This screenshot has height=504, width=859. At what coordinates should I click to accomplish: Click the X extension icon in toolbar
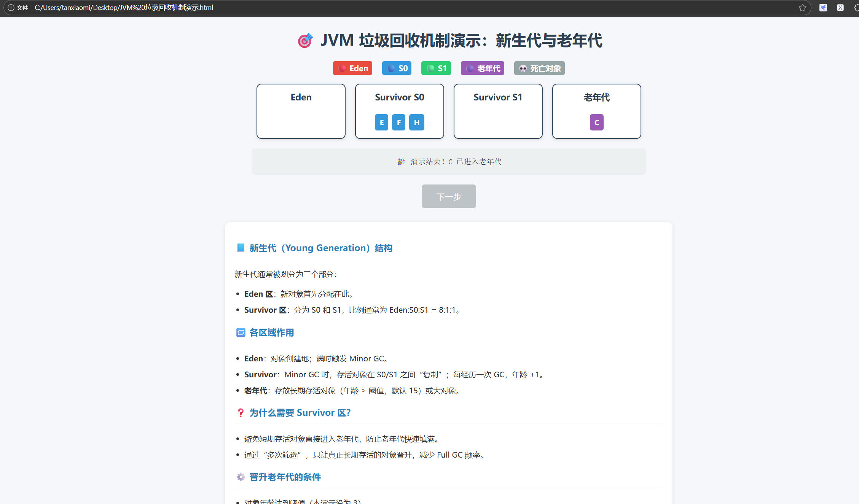point(840,8)
